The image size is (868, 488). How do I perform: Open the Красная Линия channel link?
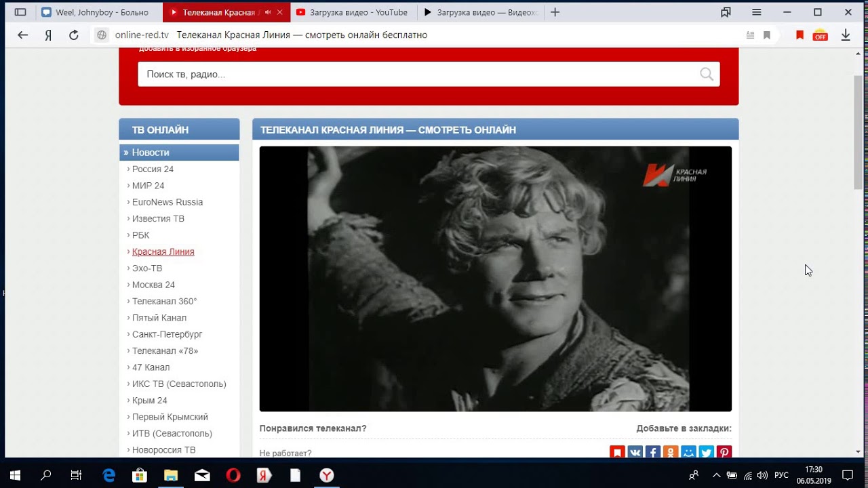[x=163, y=251]
